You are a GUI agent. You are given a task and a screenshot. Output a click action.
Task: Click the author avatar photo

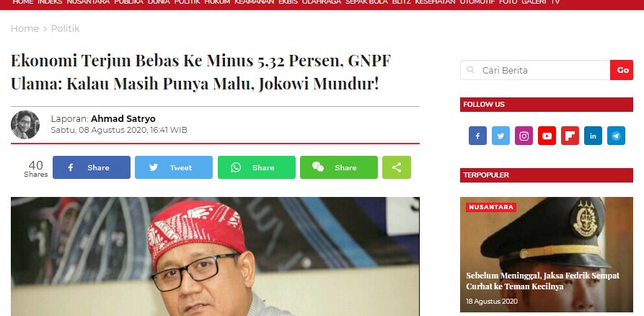point(25,125)
